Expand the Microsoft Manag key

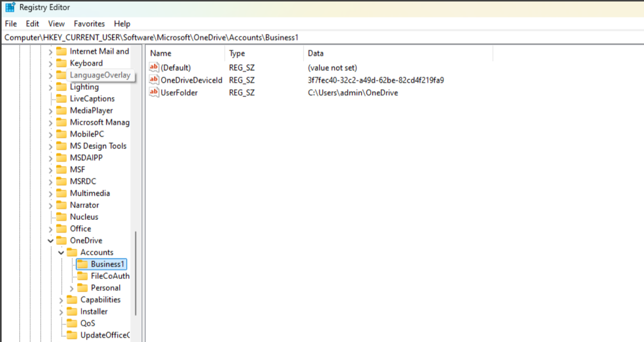tap(51, 123)
